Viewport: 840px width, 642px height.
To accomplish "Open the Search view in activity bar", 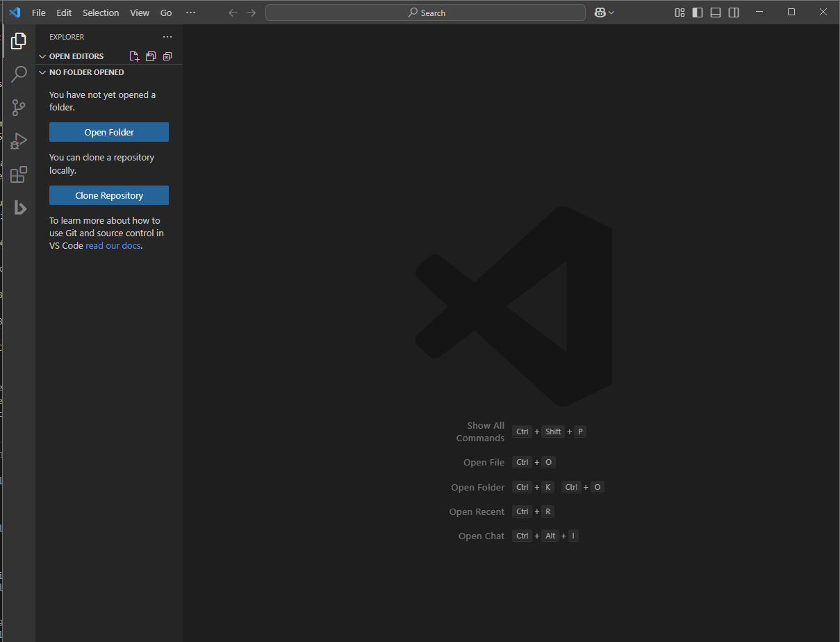I will [x=19, y=74].
